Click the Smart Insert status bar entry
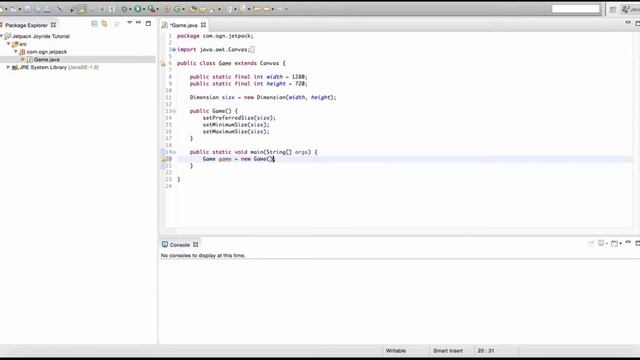640x360 pixels. [x=448, y=351]
